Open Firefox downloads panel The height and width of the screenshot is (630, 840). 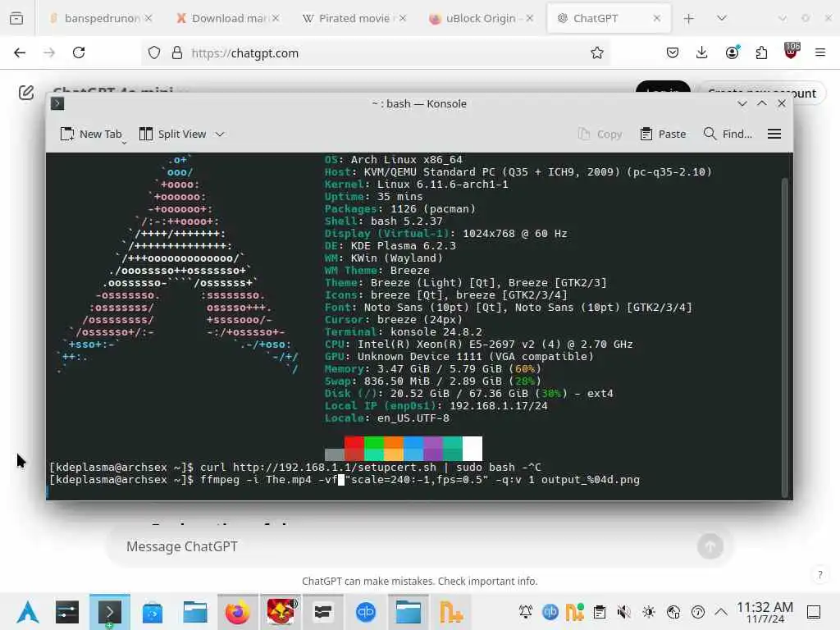click(702, 52)
